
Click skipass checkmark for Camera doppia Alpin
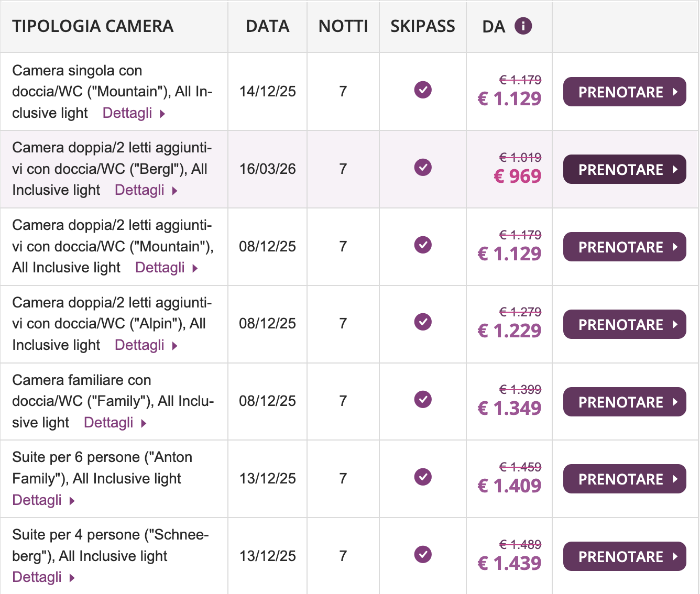coord(423,322)
